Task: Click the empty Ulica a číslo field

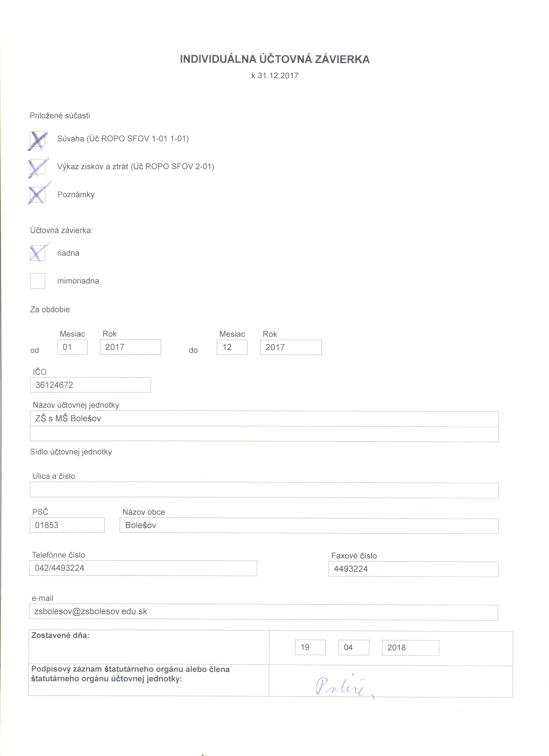Action: (264, 490)
